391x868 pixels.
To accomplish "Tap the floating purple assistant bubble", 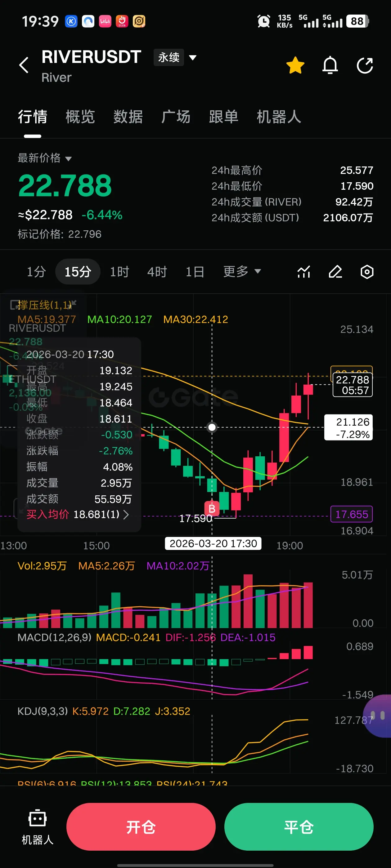I will [378, 716].
